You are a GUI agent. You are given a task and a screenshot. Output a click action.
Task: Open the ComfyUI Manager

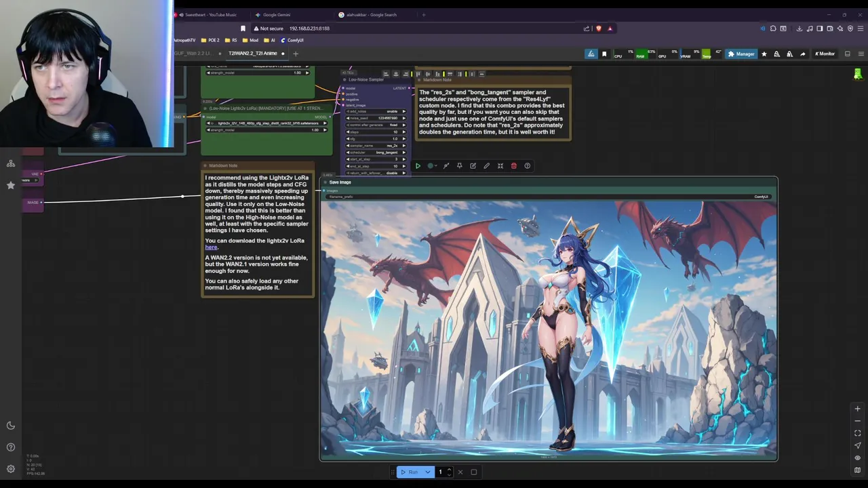pos(741,54)
